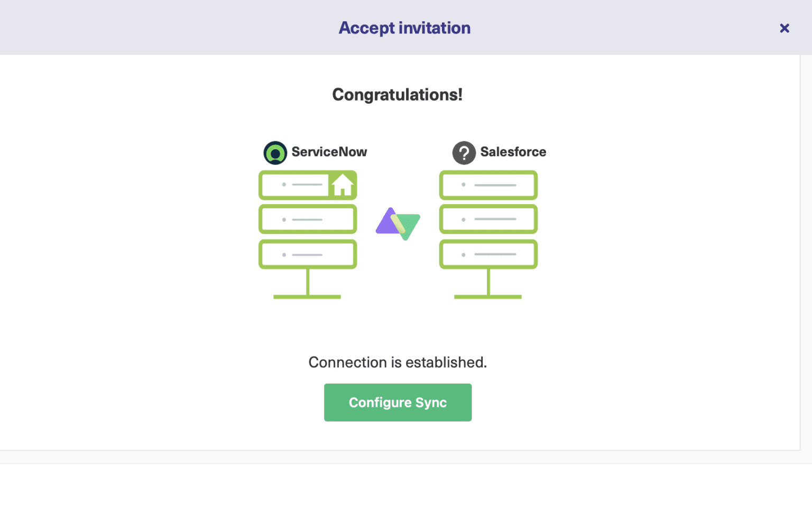This screenshot has height=518, width=812.
Task: Click the ServiceNow server stand base
Action: (307, 296)
